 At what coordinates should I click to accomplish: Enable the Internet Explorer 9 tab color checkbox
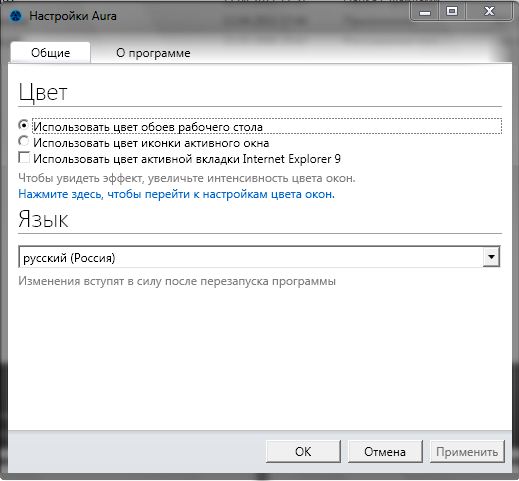pos(24,157)
